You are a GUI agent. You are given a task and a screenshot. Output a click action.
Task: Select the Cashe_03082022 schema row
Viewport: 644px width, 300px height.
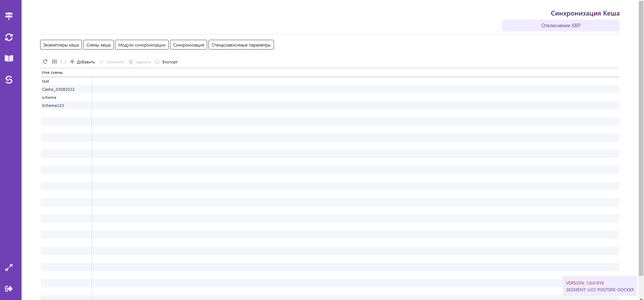click(x=58, y=89)
